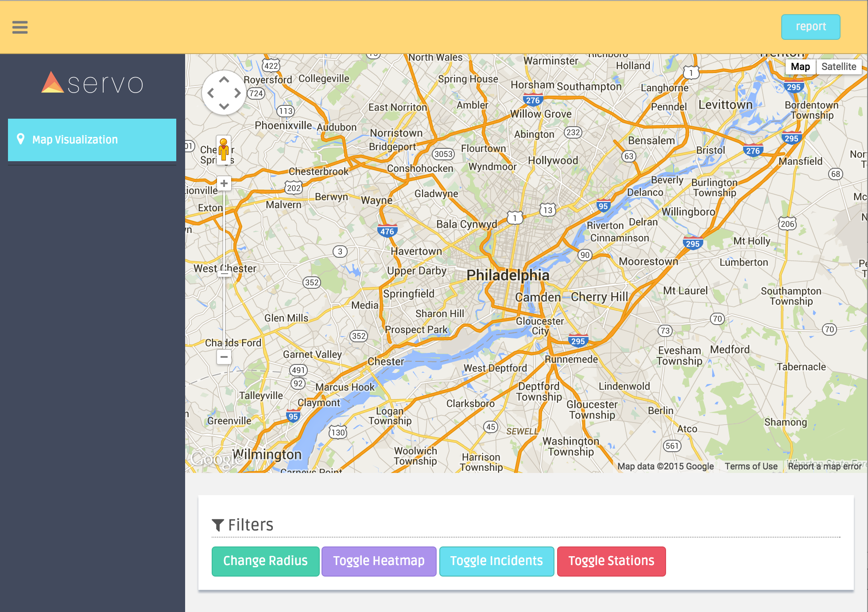Click the report button
The image size is (868, 612).
(x=810, y=27)
